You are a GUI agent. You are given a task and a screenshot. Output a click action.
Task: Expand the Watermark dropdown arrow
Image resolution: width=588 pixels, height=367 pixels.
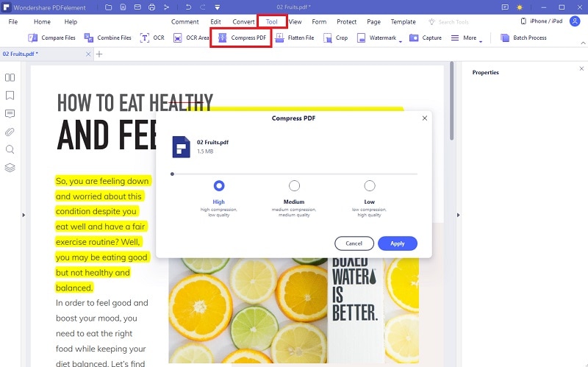(401, 41)
